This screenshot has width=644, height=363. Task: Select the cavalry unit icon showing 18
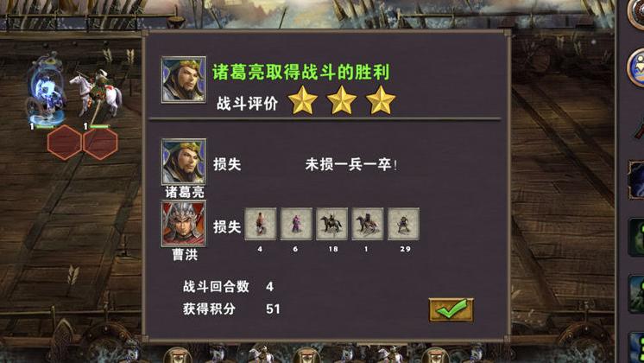click(331, 224)
